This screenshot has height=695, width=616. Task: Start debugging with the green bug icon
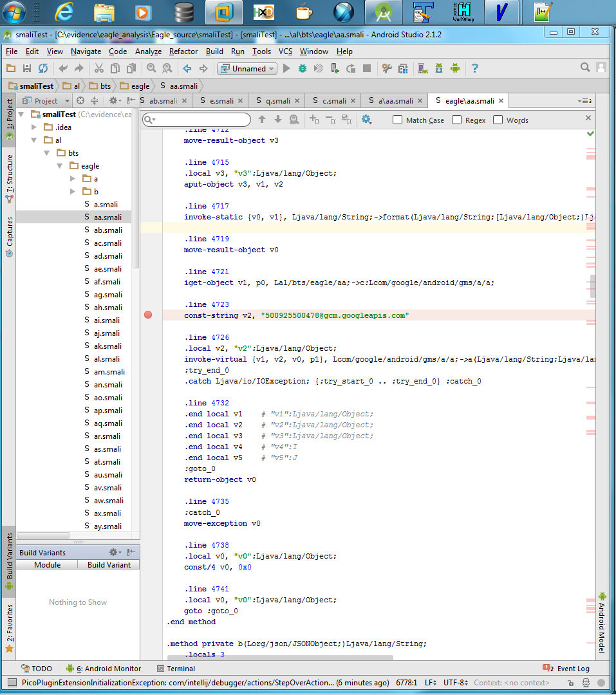click(x=303, y=68)
